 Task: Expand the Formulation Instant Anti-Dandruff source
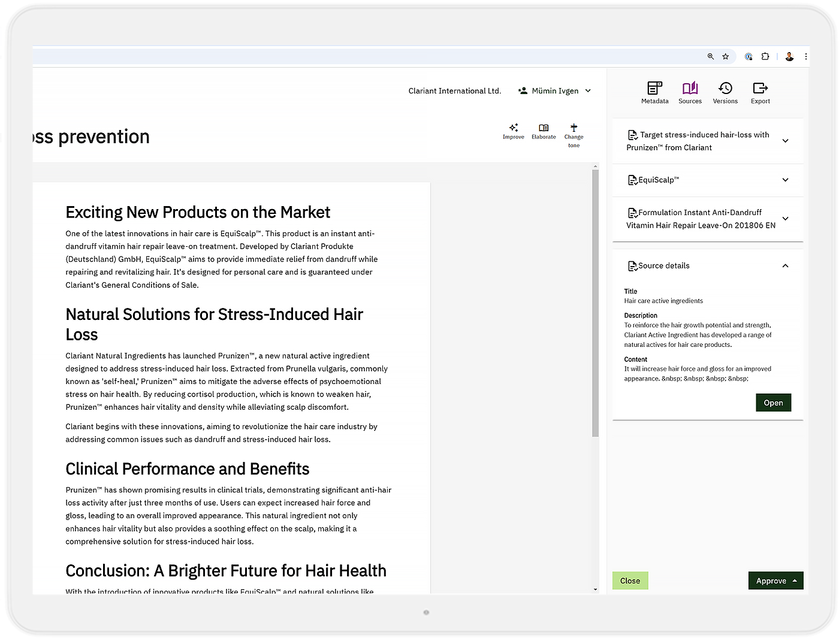pyautogui.click(x=785, y=219)
